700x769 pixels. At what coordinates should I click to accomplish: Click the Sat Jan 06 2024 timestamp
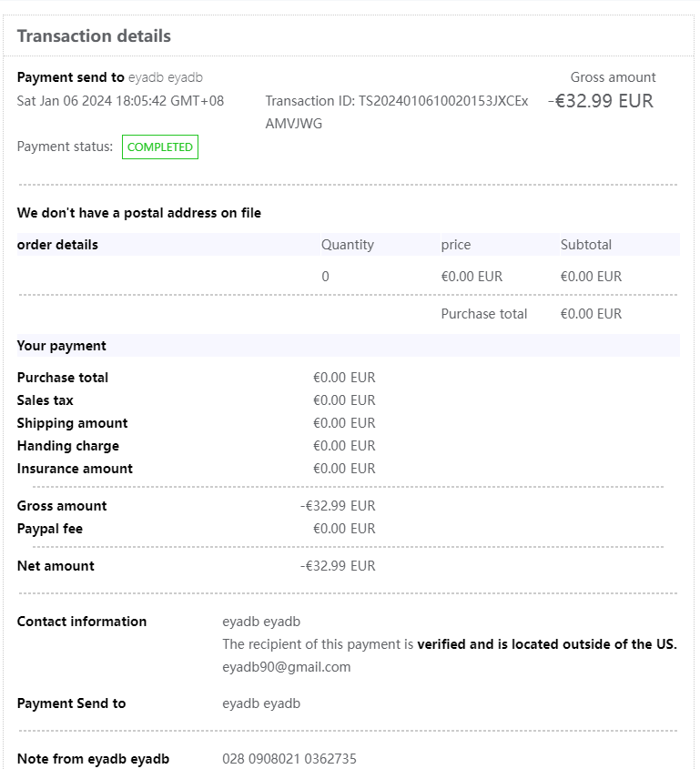point(120,101)
